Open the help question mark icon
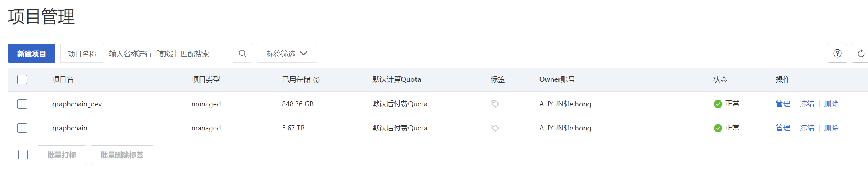Image resolution: width=868 pixels, height=172 pixels. click(x=837, y=53)
